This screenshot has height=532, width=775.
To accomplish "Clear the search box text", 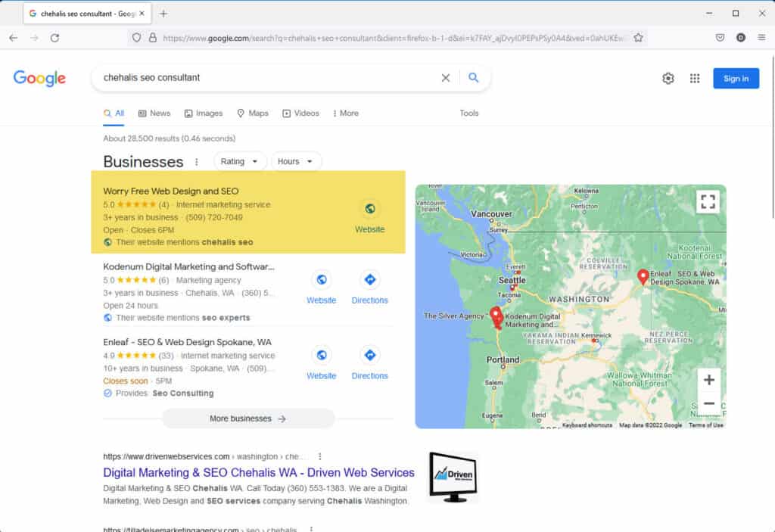I will pos(445,78).
